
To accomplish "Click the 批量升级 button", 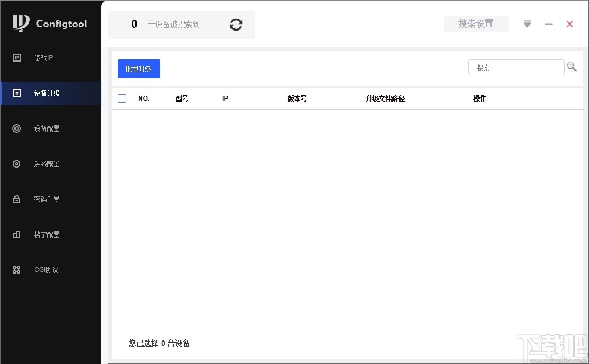I will (139, 69).
